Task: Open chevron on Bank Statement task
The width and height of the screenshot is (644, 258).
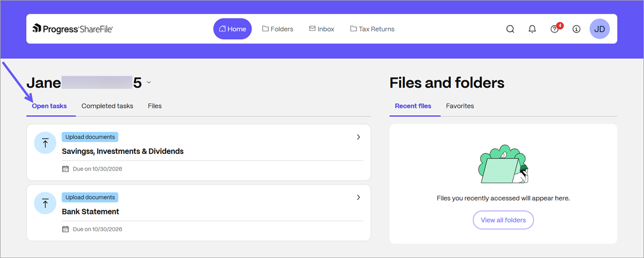Action: [358, 197]
